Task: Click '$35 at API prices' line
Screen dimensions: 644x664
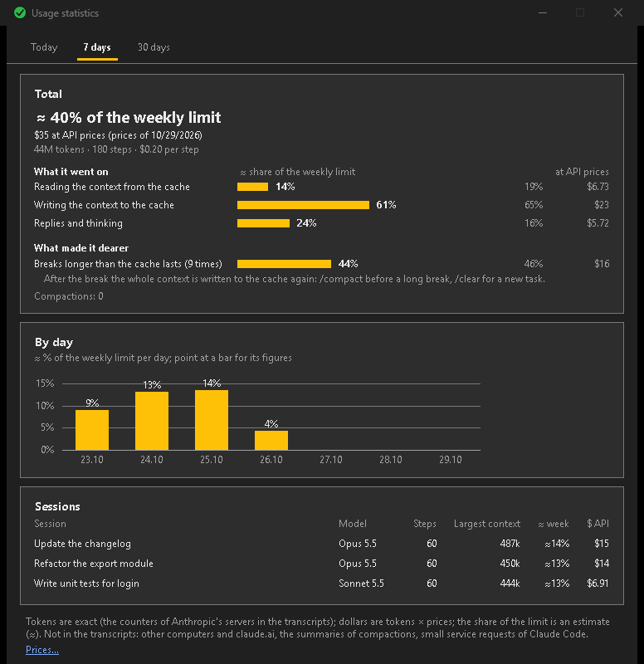Action: (x=118, y=135)
